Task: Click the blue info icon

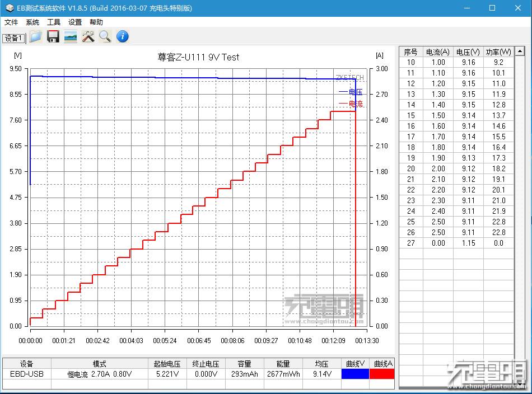Action: tap(123, 36)
